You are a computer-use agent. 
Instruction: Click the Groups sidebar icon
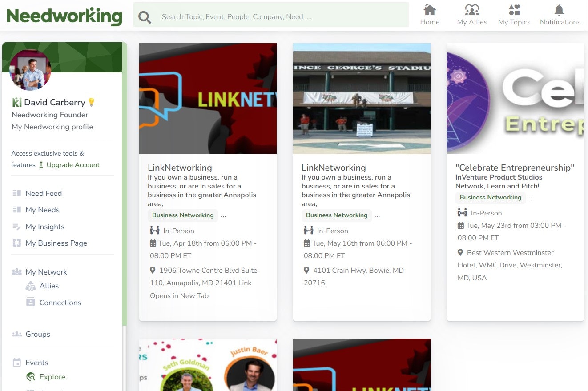pos(17,334)
